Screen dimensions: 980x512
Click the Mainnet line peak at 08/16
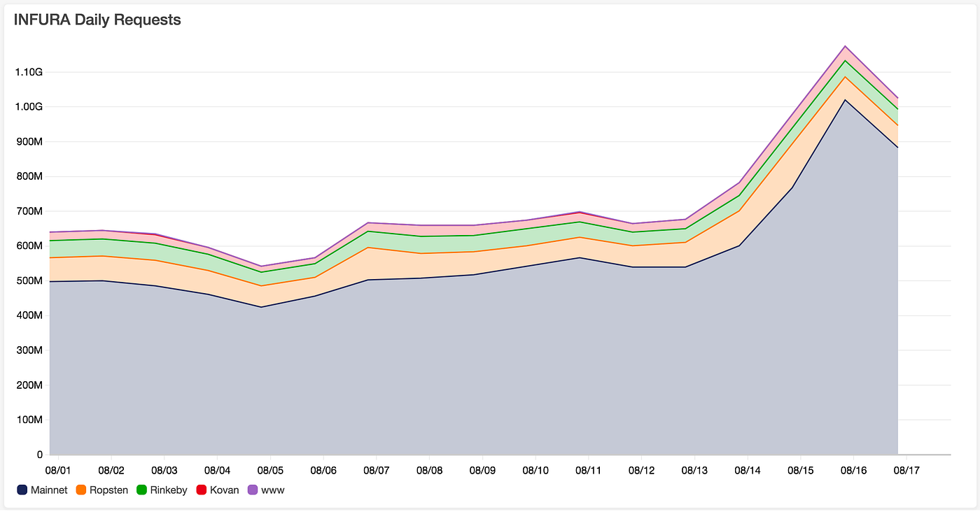(845, 100)
